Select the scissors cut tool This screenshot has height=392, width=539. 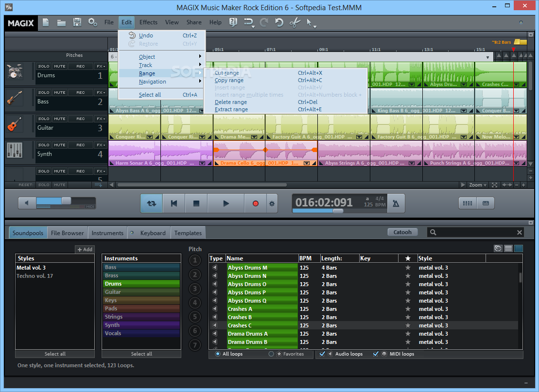295,23
